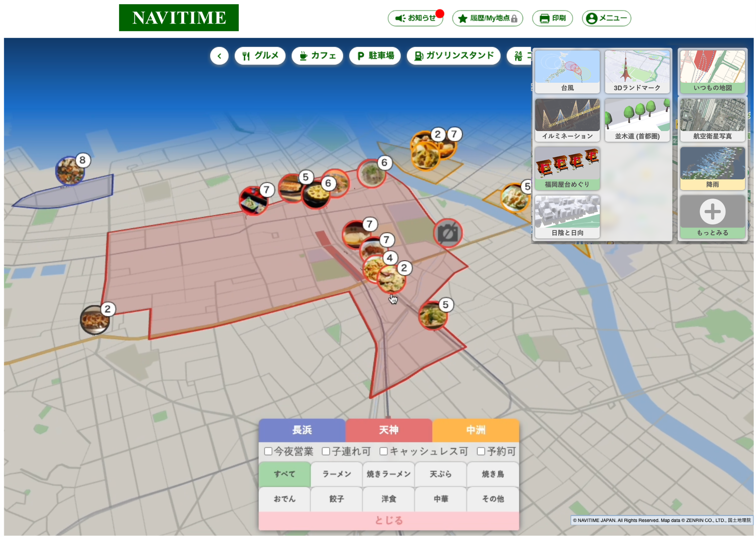
Task: Click the もっとみる plus button
Action: point(712,217)
